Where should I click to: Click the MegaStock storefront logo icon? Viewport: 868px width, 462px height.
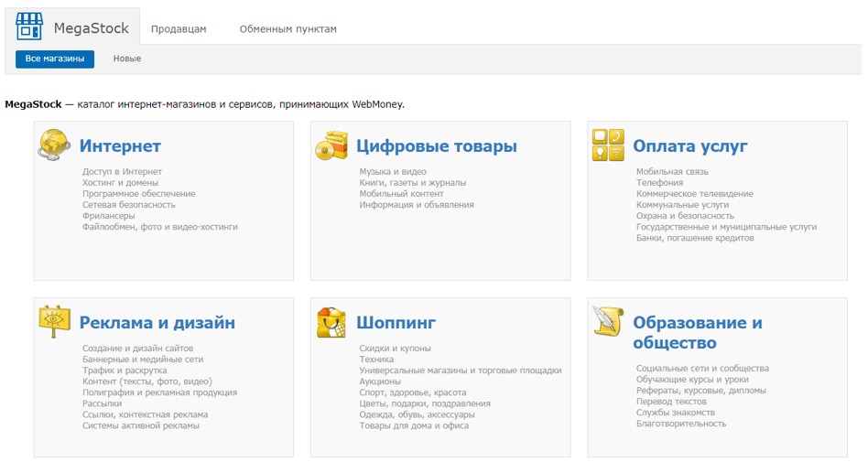(29, 26)
